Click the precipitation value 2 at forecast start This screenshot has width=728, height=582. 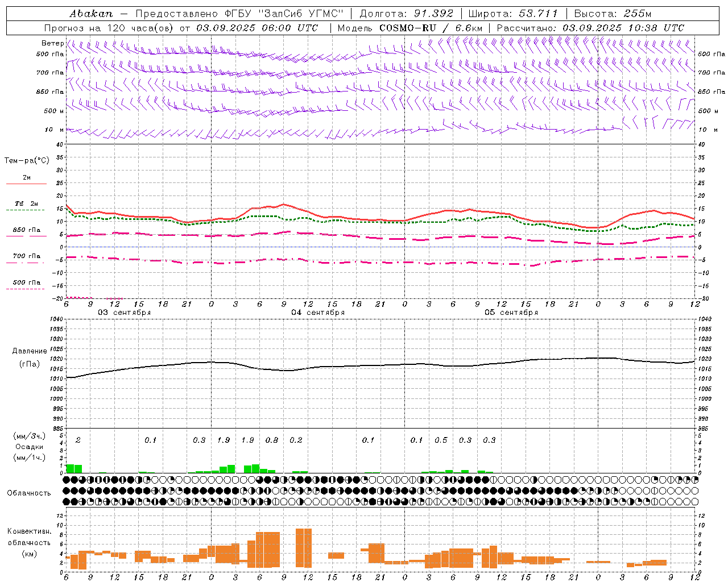pyautogui.click(x=78, y=440)
